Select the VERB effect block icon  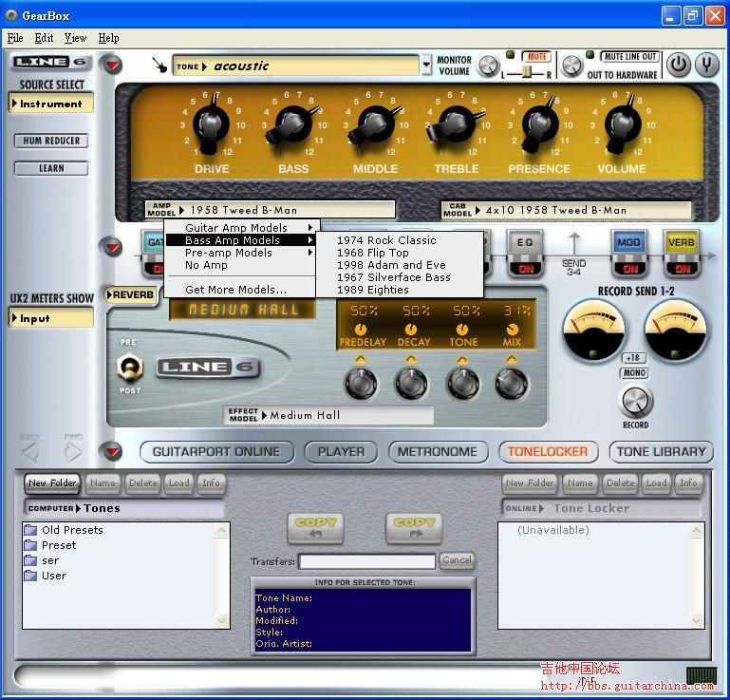click(681, 243)
